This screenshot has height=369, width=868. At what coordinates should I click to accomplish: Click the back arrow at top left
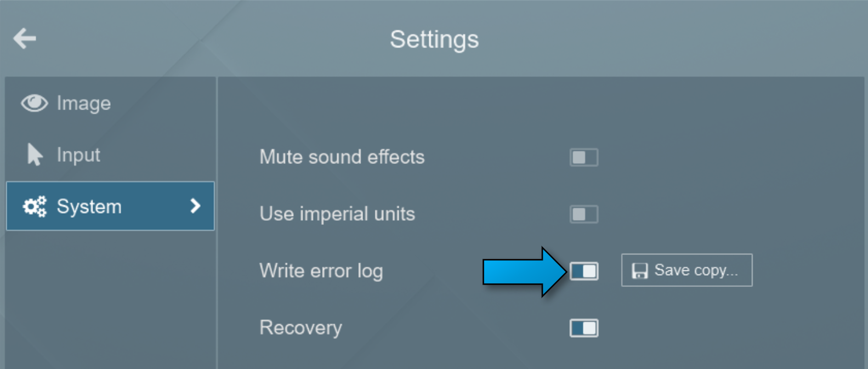point(24,38)
